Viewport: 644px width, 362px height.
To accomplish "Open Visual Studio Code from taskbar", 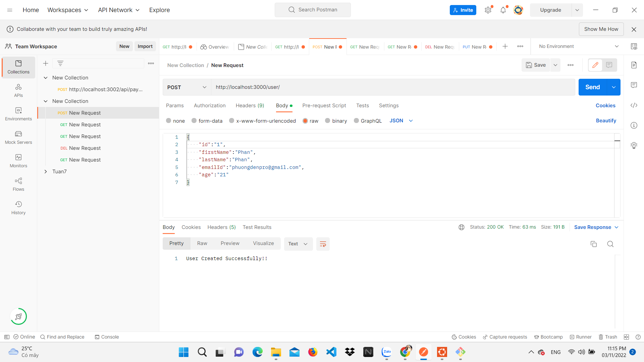I will 331,352.
